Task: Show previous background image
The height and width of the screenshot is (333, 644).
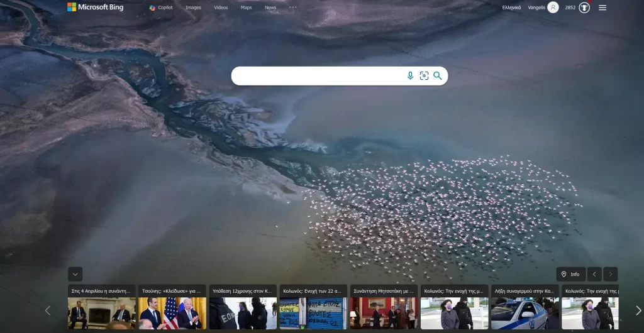Action: [x=594, y=275]
